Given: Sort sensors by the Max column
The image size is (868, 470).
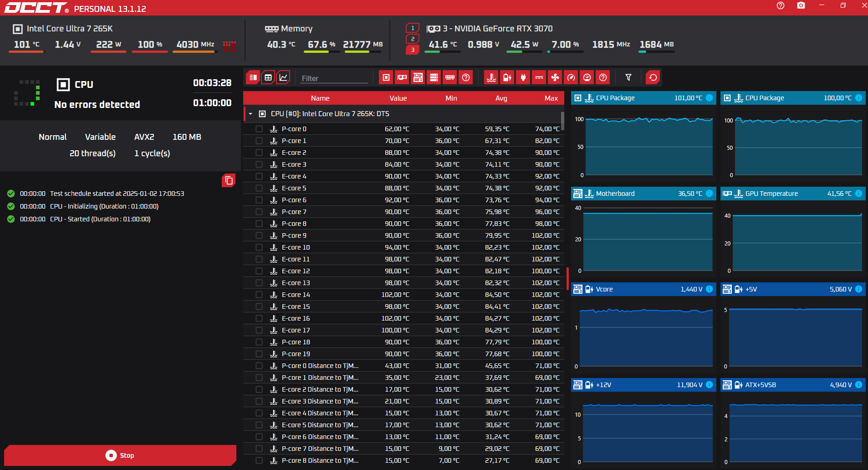Looking at the screenshot, I should pos(551,98).
